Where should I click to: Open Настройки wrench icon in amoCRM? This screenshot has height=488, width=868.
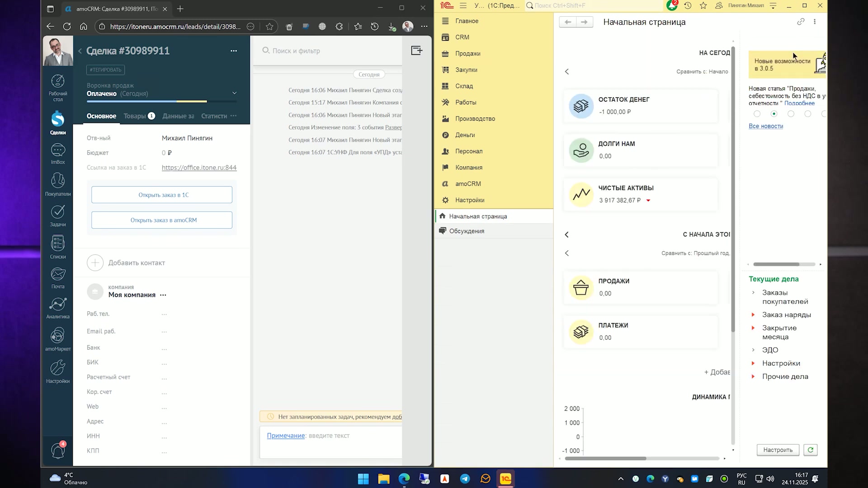coord(58,372)
